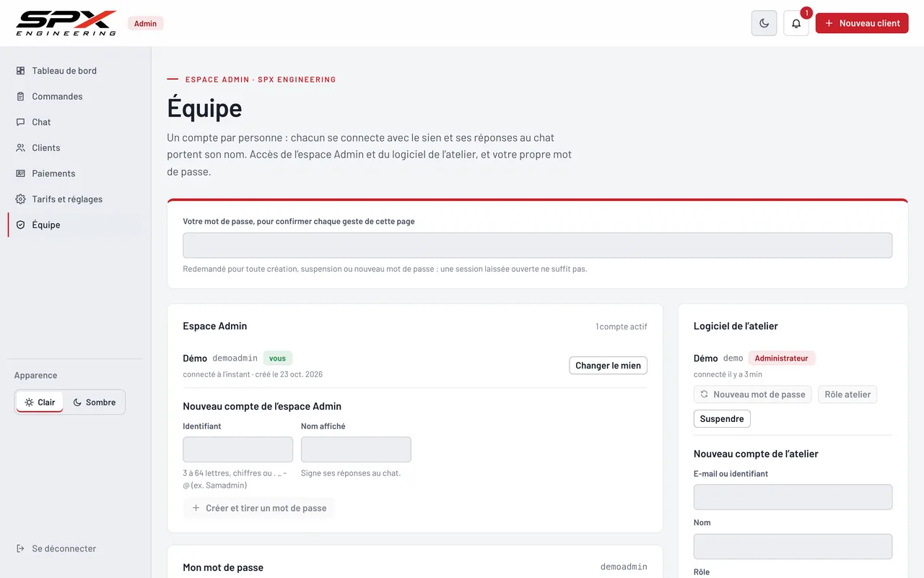The height and width of the screenshot is (578, 924).
Task: Click the Tarifs et réglages gear icon
Action: tap(20, 199)
